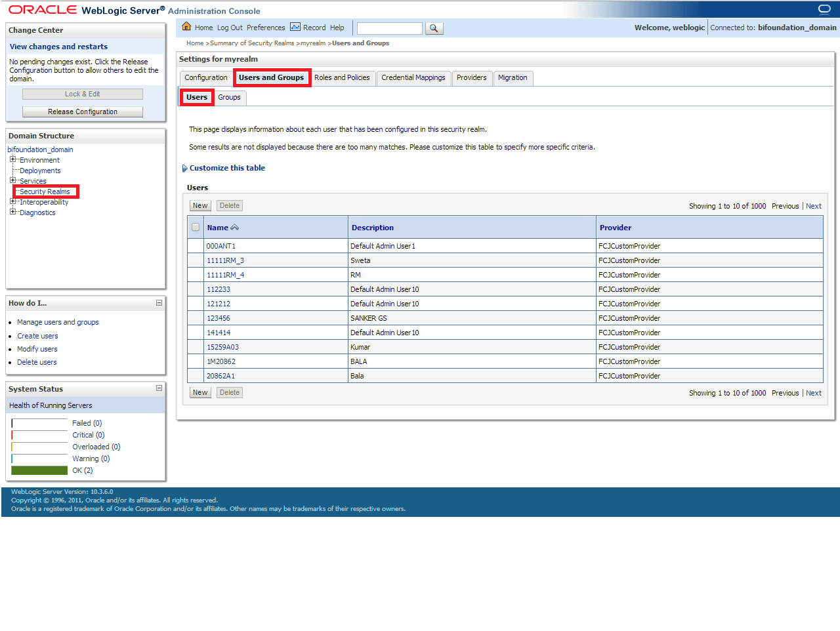Click Home text link in the toolbar
Viewport: 840px width, 631px height.
tap(203, 28)
